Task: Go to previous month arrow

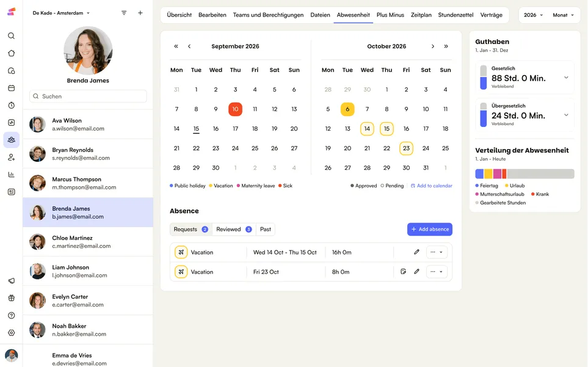Action: [189, 46]
